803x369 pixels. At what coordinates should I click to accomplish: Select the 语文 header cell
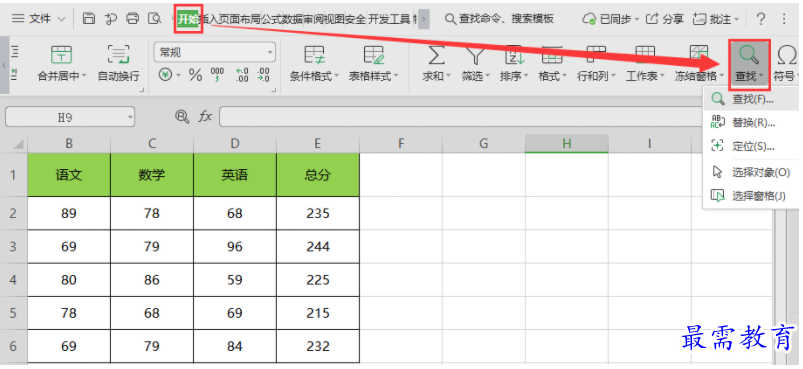pyautogui.click(x=69, y=175)
